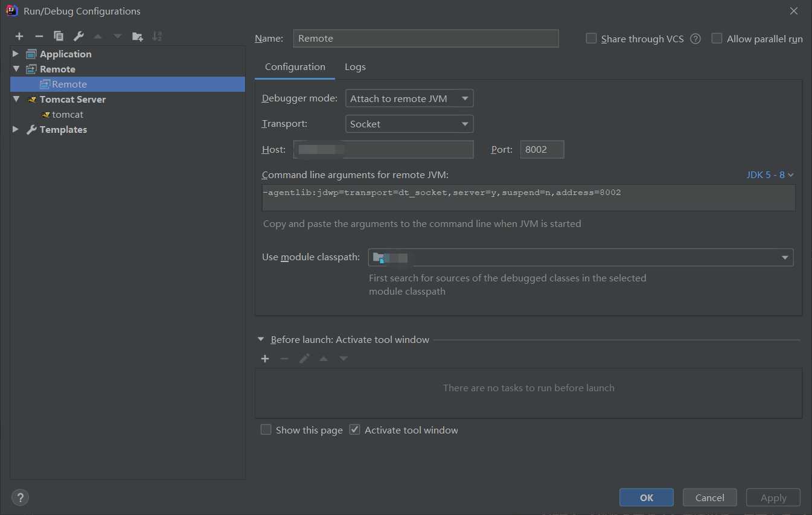This screenshot has width=812, height=515.
Task: Click the Port input field
Action: pos(542,150)
